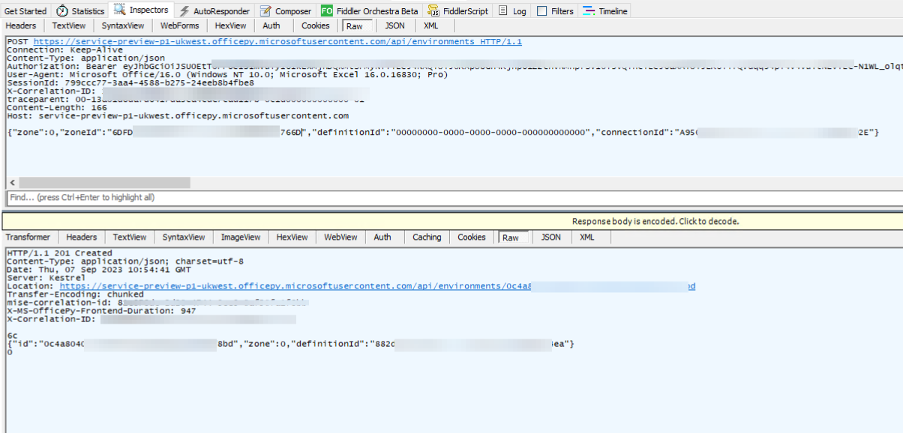This screenshot has width=904, height=434.
Task: Select the response HexView tab
Action: (292, 237)
